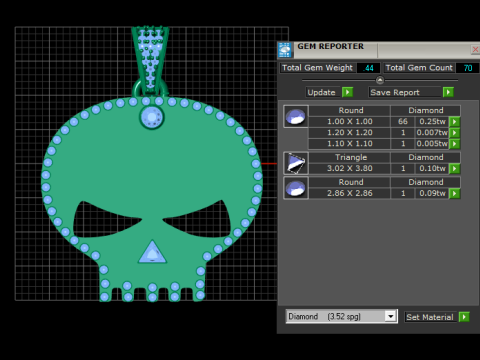480x360 pixels.
Task: Click the 0.09tw weight cell
Action: [x=432, y=193]
